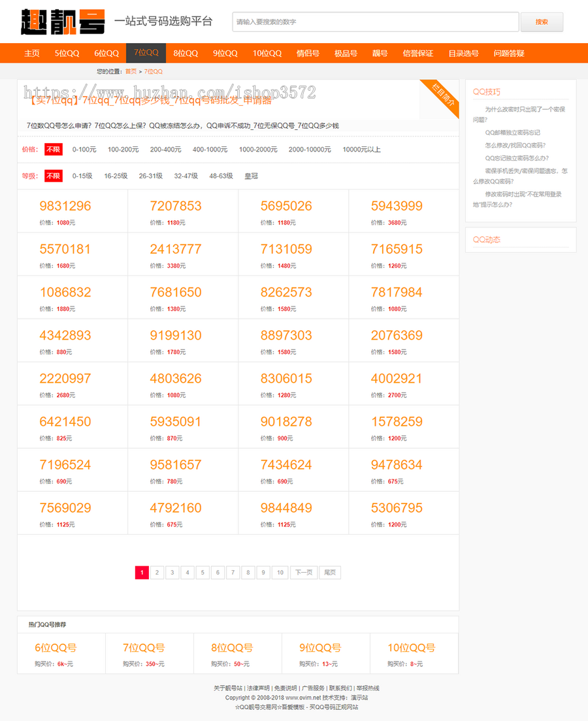Click 首页 in the breadcrumb
The height and width of the screenshot is (721, 588).
(130, 71)
